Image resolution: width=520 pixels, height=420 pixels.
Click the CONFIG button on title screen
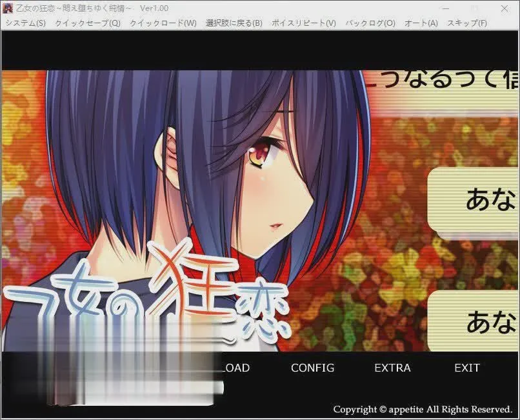coord(312,368)
